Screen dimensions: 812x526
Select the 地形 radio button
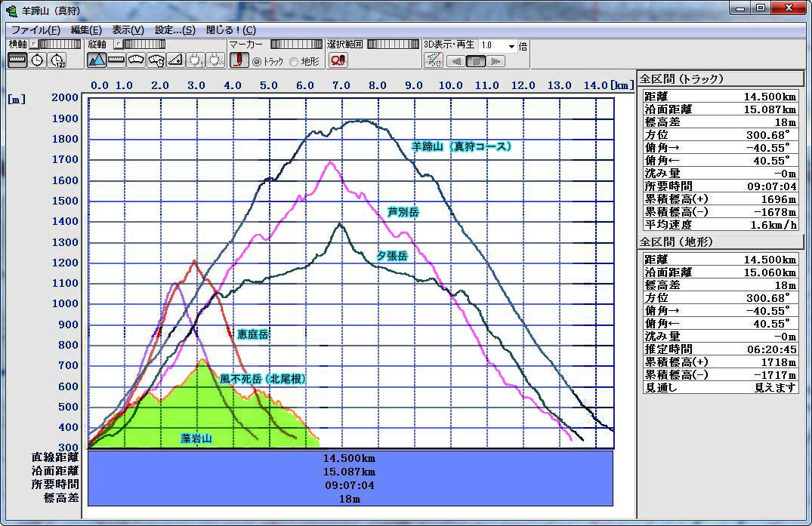294,62
